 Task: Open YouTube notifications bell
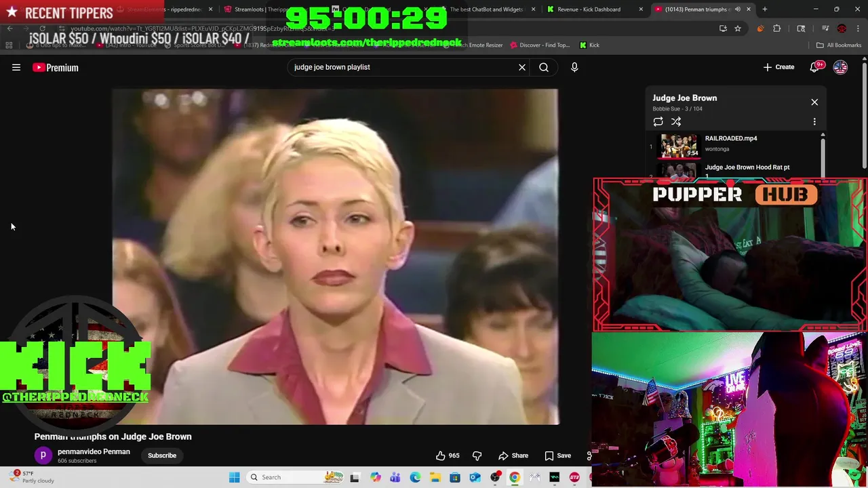click(x=816, y=67)
